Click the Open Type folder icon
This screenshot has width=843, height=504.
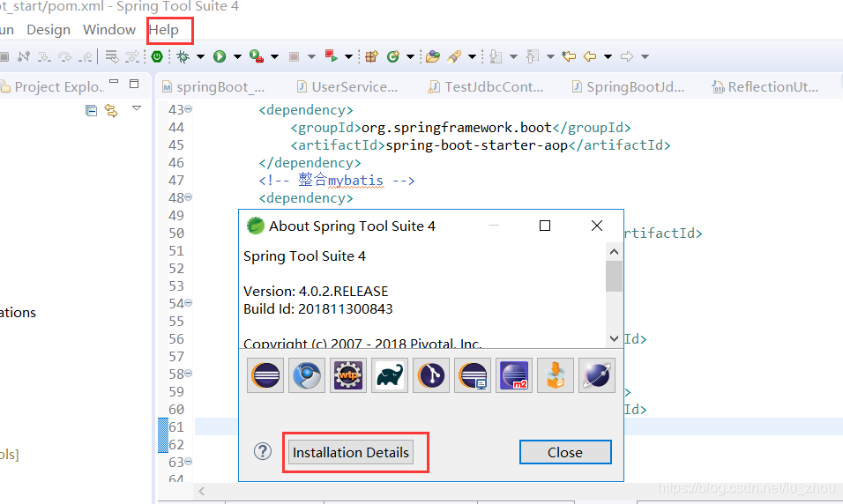tap(433, 56)
